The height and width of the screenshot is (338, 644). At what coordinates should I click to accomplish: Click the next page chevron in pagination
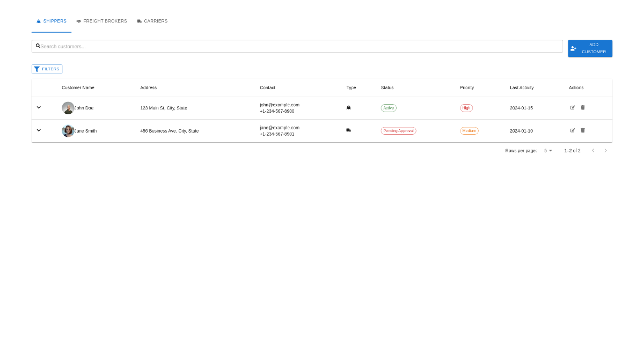pos(605,151)
